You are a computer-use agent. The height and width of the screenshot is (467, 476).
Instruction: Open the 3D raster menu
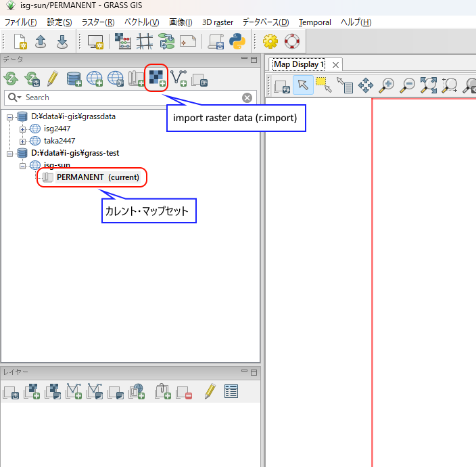218,22
